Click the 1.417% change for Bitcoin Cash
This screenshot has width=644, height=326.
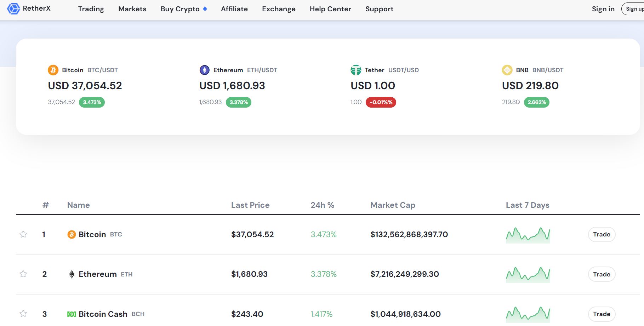pos(321,314)
